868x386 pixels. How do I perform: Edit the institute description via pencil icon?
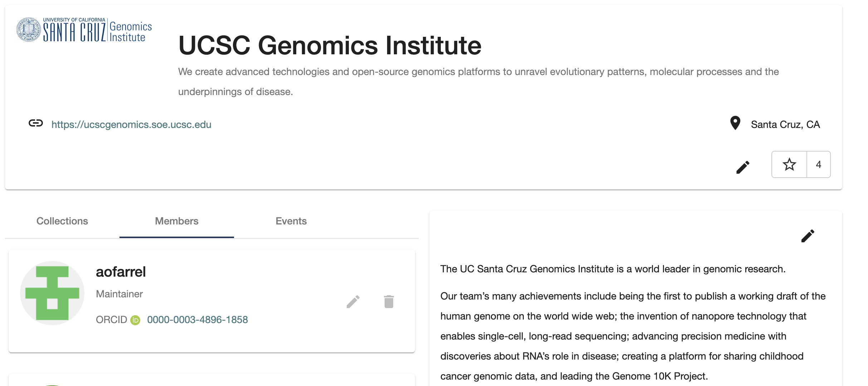[x=808, y=236]
